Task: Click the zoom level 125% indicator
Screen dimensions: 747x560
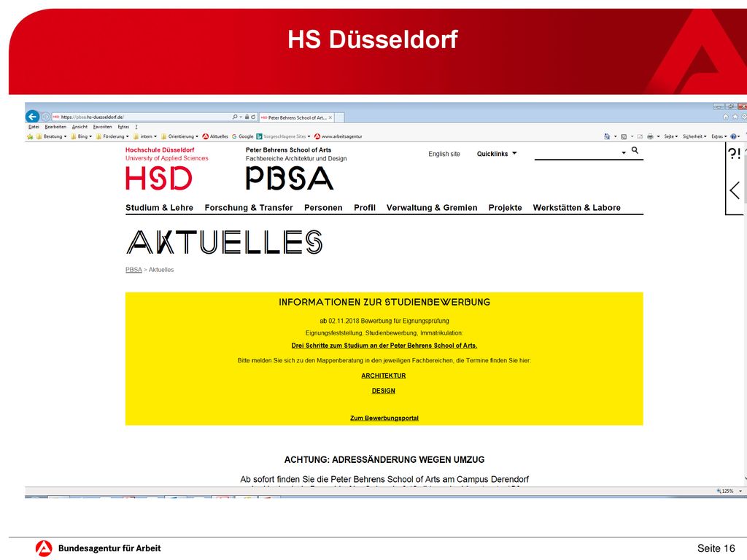Action: (724, 491)
